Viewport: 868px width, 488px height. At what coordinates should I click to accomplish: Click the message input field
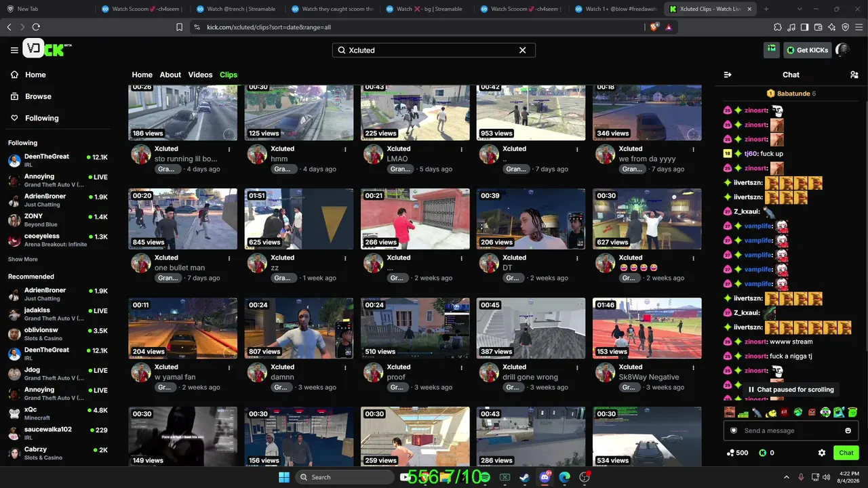tap(791, 430)
